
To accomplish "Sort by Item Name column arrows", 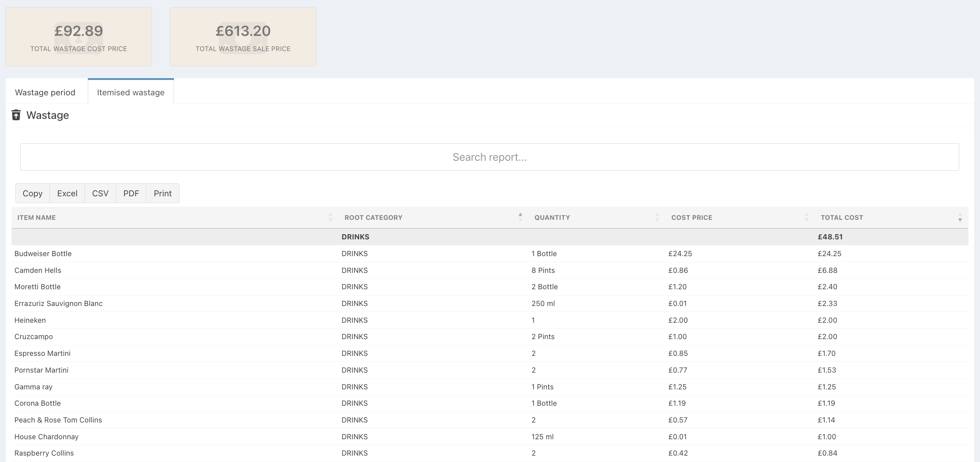I will [x=330, y=217].
